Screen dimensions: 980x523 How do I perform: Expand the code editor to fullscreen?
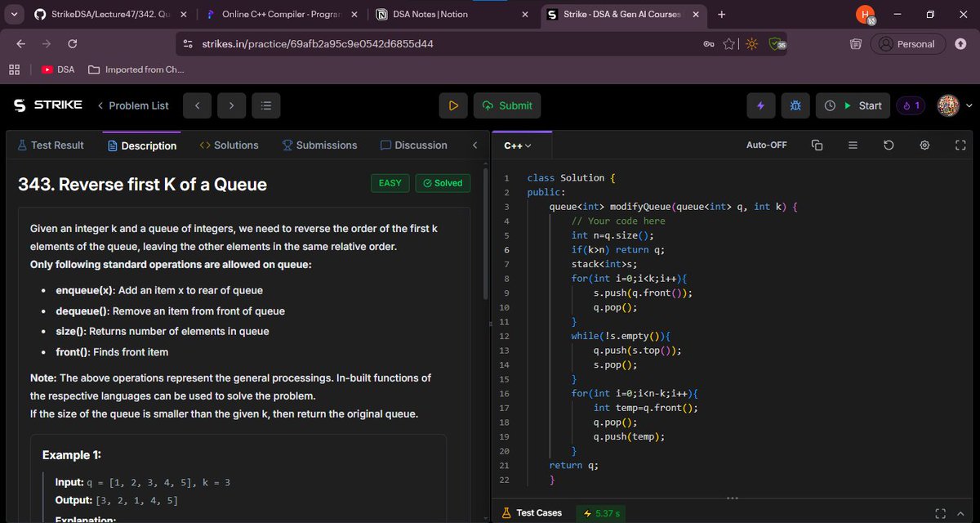(x=960, y=145)
